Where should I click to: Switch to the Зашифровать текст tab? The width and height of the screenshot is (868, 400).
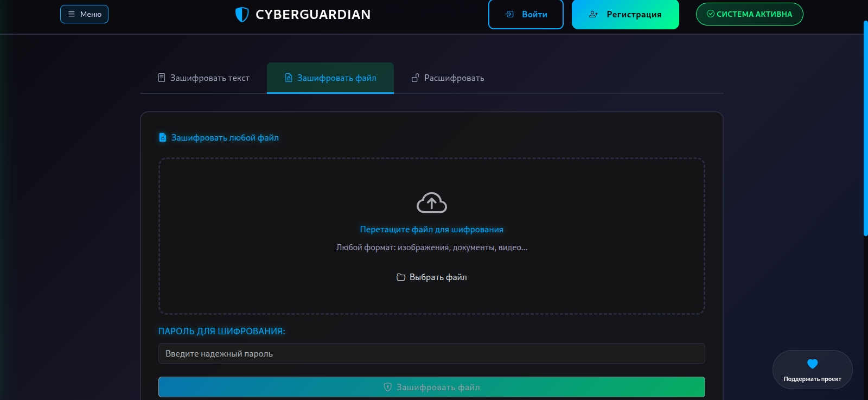[x=203, y=78]
